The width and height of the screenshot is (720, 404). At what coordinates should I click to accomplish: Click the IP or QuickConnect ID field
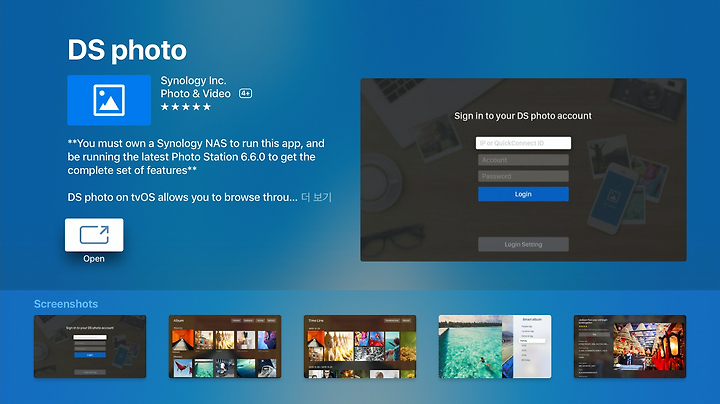coord(523,143)
